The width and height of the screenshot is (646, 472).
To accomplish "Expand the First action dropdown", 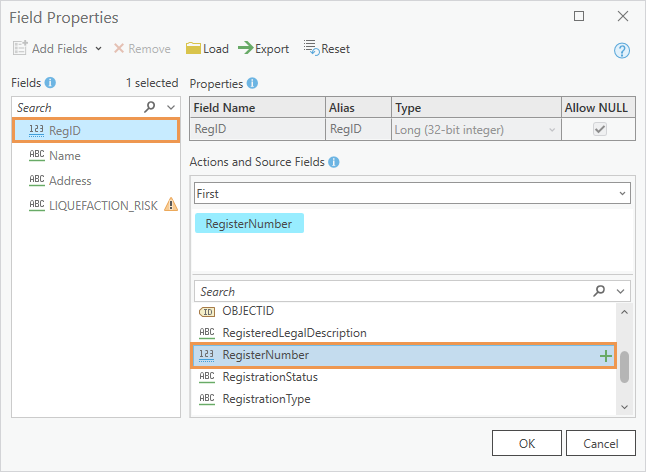I will point(622,193).
